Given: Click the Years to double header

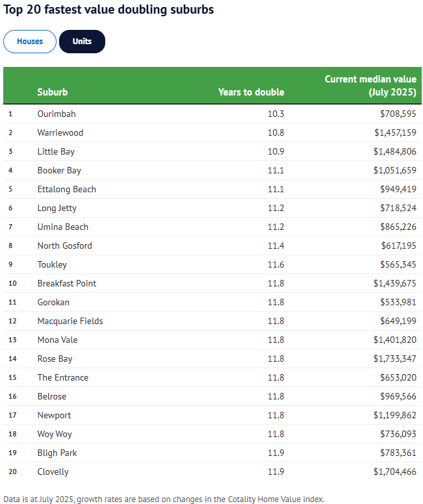Looking at the screenshot, I should click(x=251, y=92).
